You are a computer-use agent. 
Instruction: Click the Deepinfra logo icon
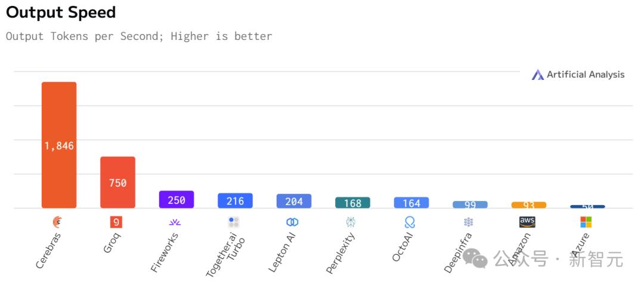[x=469, y=222]
